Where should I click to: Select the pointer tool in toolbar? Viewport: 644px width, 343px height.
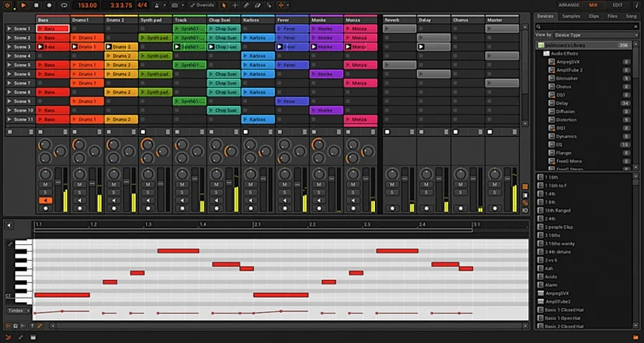click(224, 5)
